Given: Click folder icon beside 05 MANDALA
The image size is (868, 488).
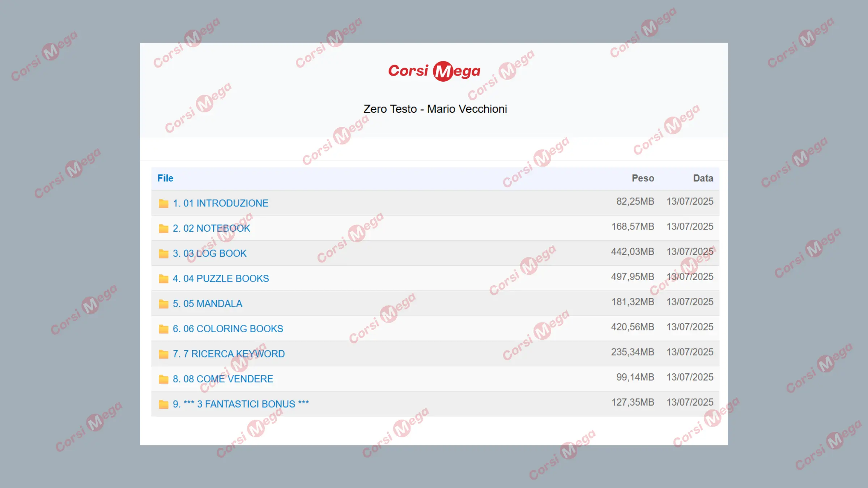Looking at the screenshot, I should [163, 304].
